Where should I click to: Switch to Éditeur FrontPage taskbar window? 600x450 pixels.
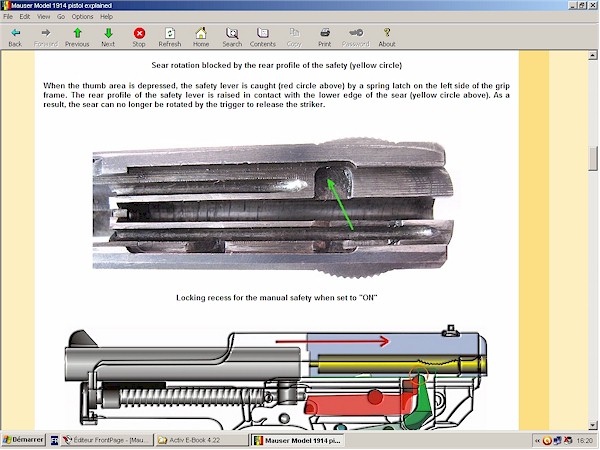[107, 440]
